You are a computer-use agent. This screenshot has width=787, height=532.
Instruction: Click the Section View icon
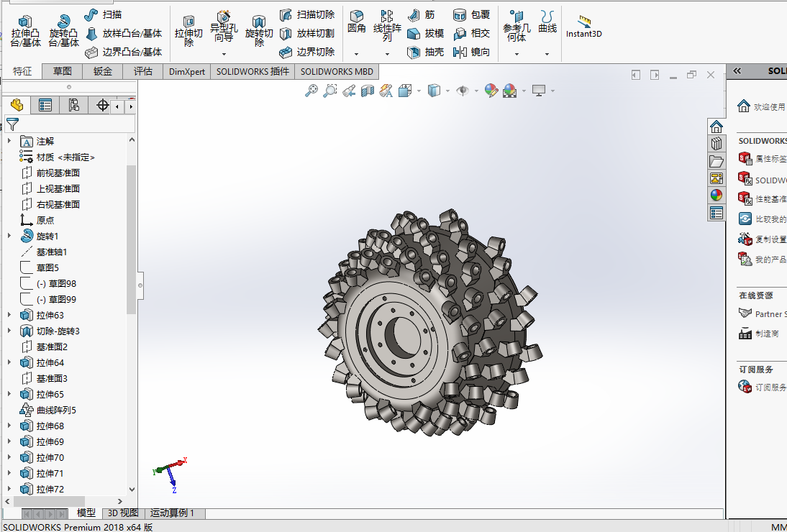tap(368, 91)
